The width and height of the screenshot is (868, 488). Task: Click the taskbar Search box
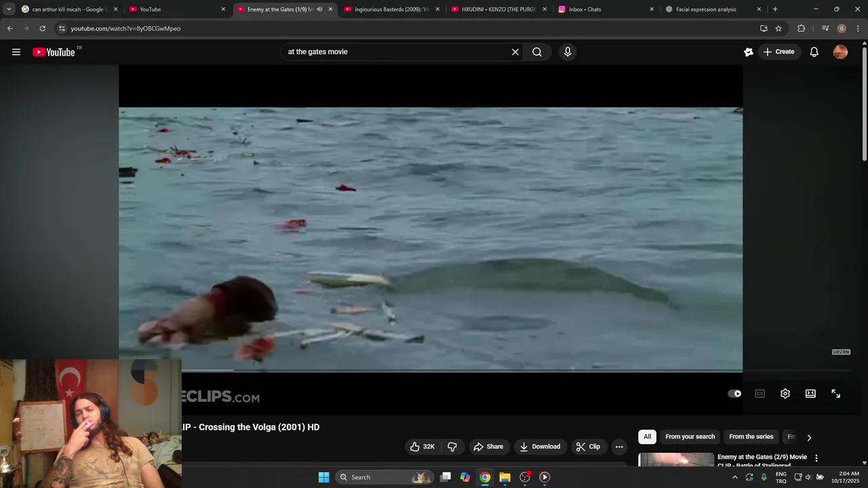click(x=385, y=477)
